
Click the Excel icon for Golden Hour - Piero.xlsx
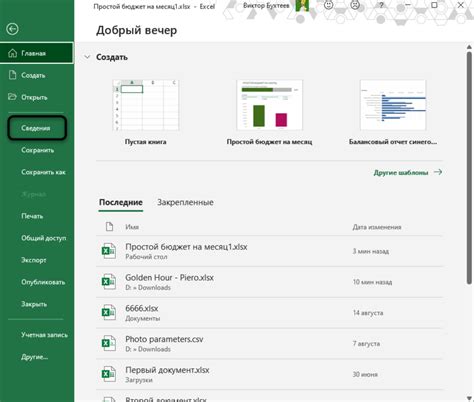tap(109, 282)
